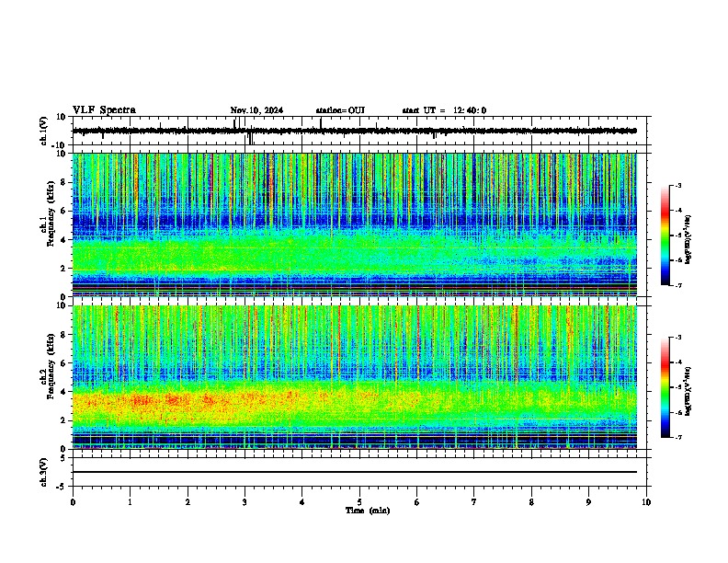Click the ch.1 spectrogram color scale bar
The height and width of the screenshot is (563, 728).
665,236
